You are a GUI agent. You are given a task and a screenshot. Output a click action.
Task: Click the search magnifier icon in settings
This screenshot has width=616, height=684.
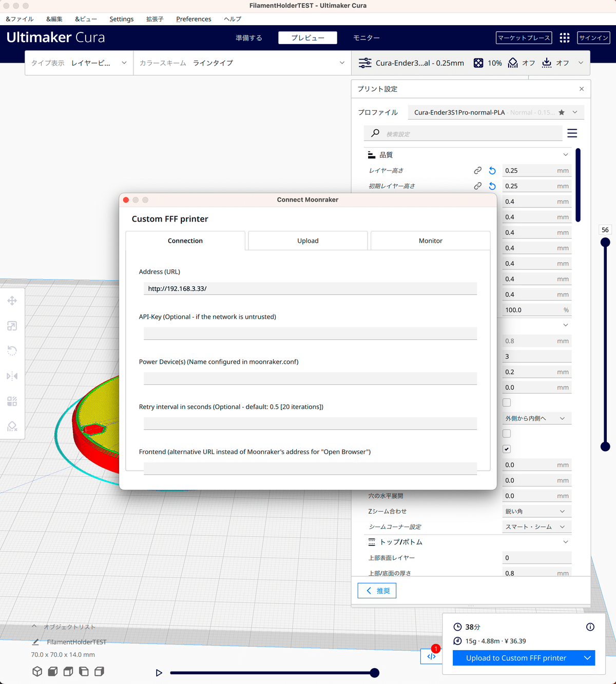click(375, 133)
